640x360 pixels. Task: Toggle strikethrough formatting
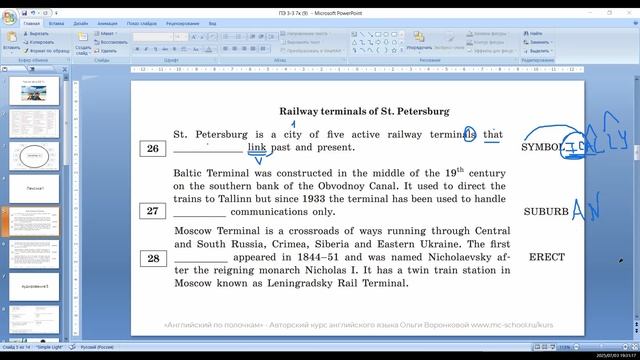[165, 49]
